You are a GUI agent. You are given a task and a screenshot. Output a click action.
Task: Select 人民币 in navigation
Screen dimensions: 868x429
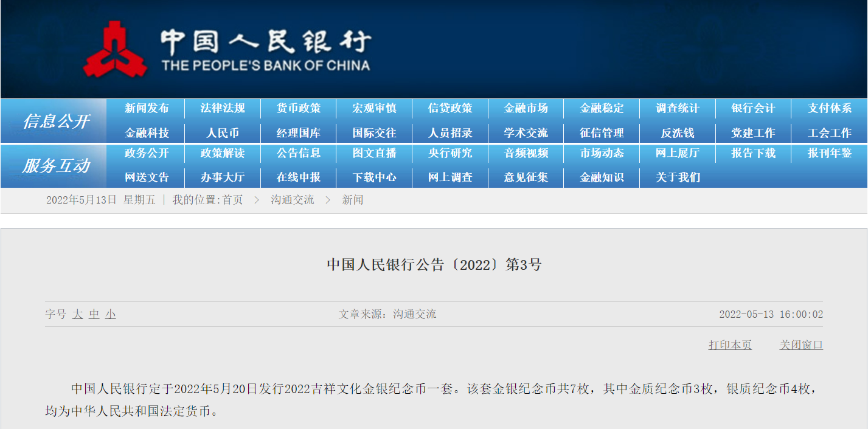click(x=223, y=132)
